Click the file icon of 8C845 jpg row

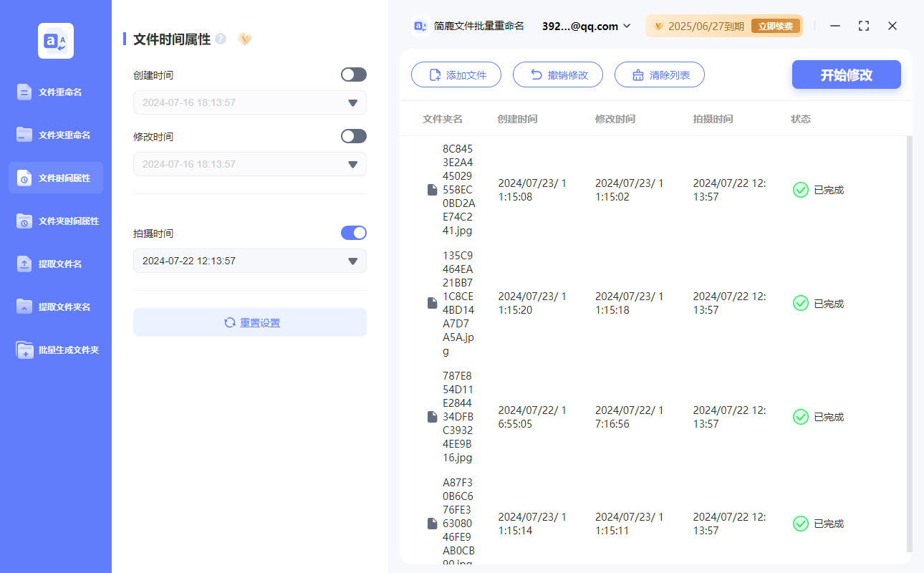pos(432,190)
